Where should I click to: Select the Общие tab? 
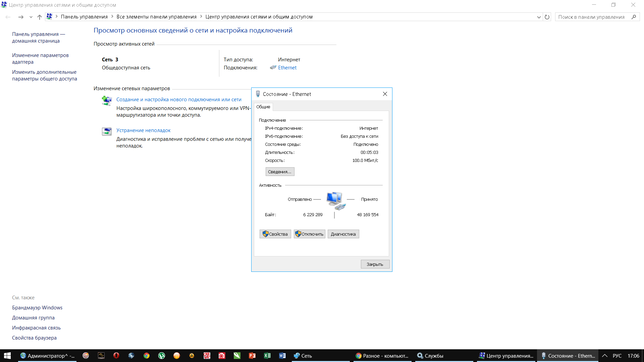[263, 107]
